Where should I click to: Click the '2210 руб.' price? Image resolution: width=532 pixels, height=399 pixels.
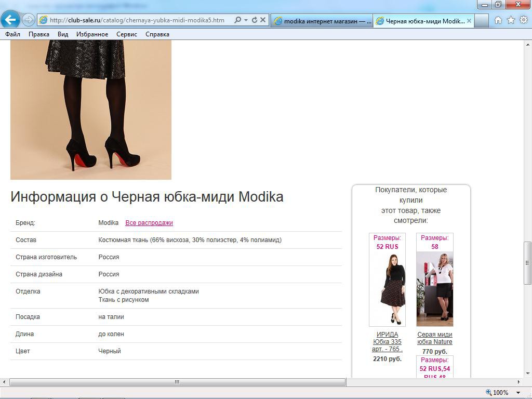click(x=387, y=358)
